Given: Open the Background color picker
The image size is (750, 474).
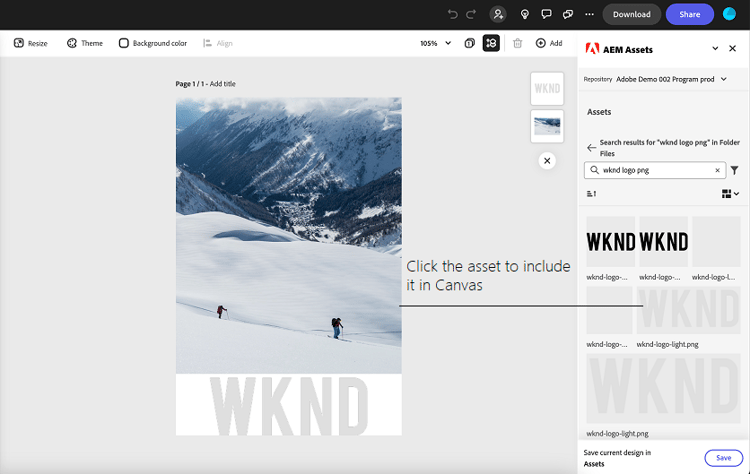Looking at the screenshot, I should 153,43.
